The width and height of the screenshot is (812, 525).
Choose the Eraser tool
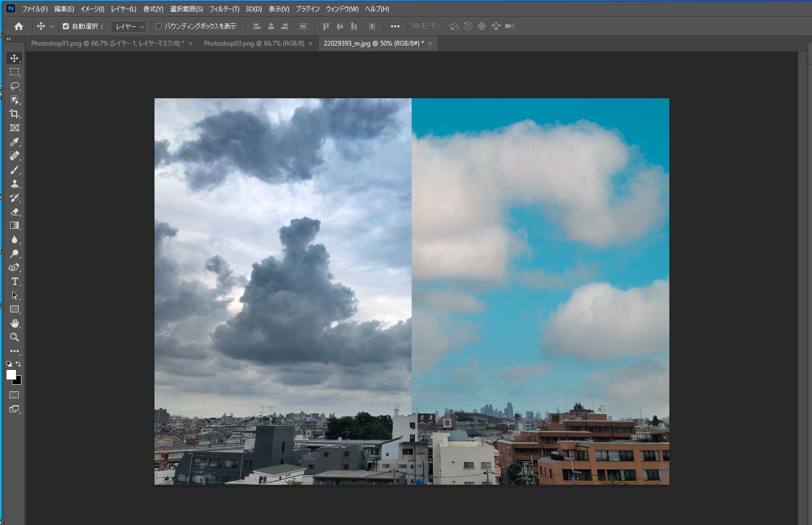14,212
